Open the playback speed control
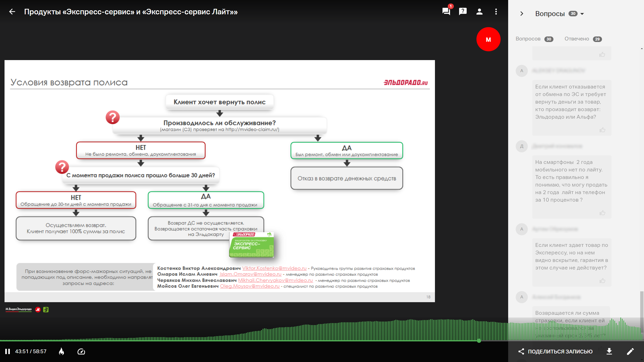 [x=81, y=351]
